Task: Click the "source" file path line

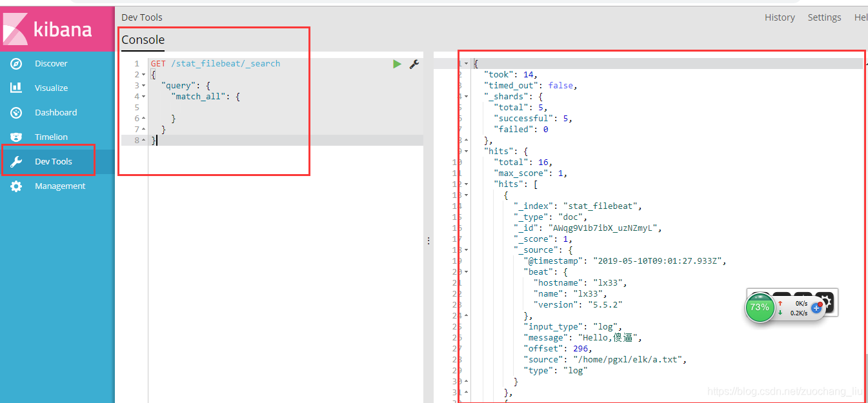Action: tap(605, 360)
